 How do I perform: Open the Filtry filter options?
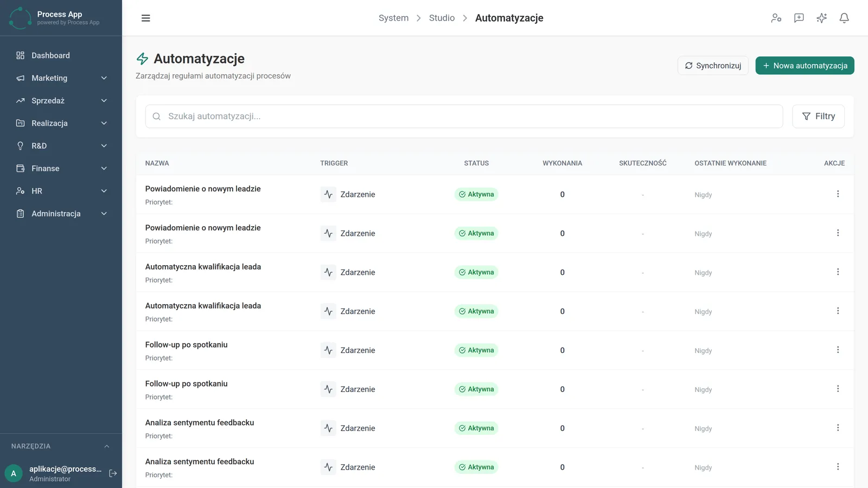pos(818,117)
